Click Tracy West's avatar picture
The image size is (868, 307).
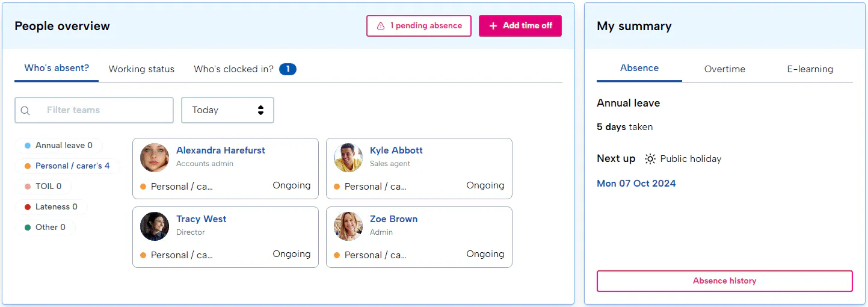tap(155, 226)
